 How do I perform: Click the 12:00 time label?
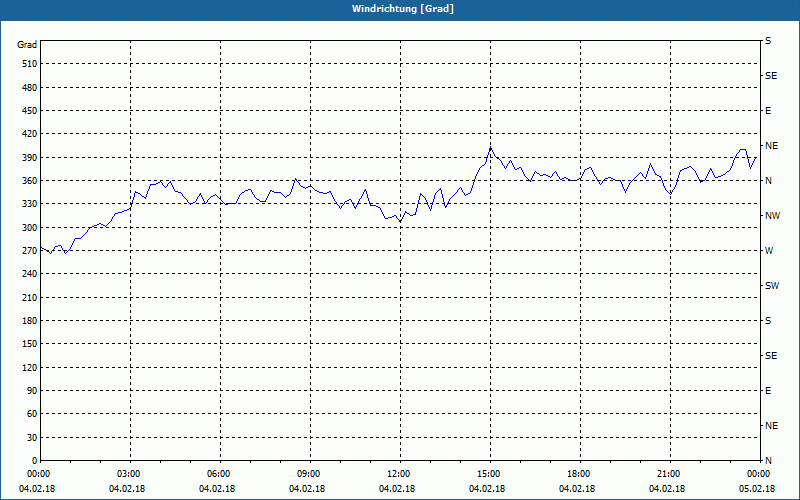tap(397, 474)
